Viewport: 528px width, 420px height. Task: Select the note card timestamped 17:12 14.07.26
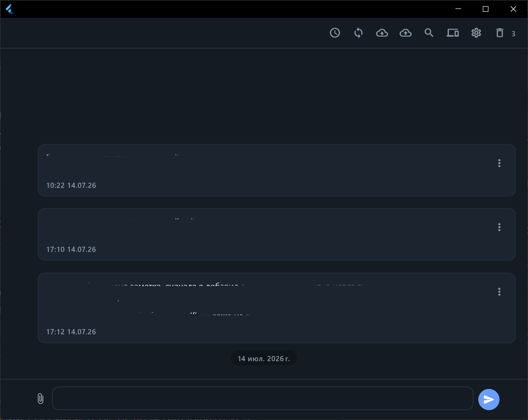pyautogui.click(x=276, y=308)
